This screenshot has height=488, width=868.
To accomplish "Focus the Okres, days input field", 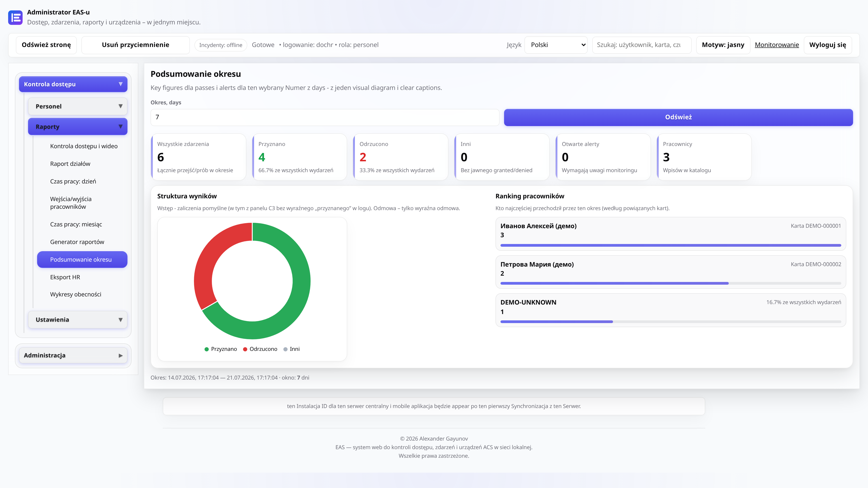I will [325, 117].
